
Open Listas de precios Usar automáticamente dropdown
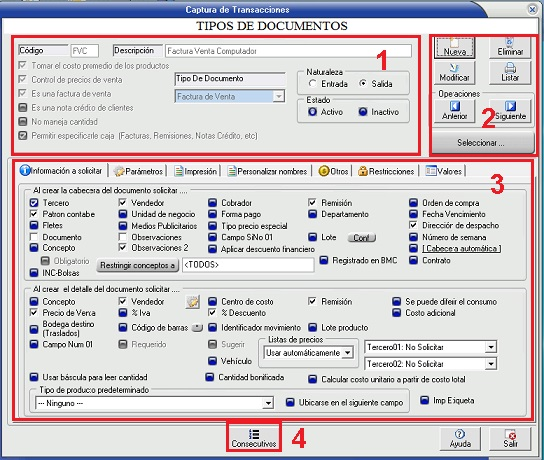click(347, 353)
